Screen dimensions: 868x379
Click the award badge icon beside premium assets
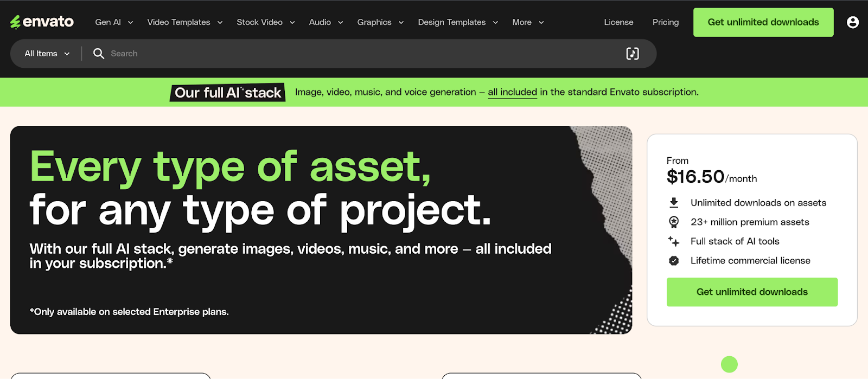coord(674,222)
